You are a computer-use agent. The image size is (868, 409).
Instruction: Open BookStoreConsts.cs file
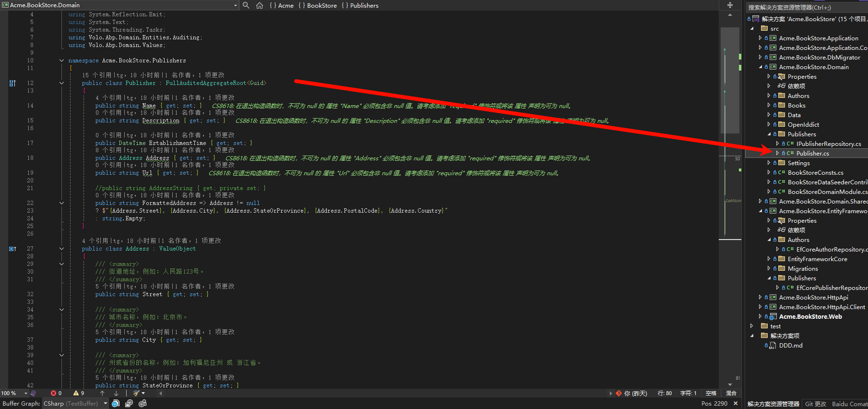pyautogui.click(x=816, y=172)
